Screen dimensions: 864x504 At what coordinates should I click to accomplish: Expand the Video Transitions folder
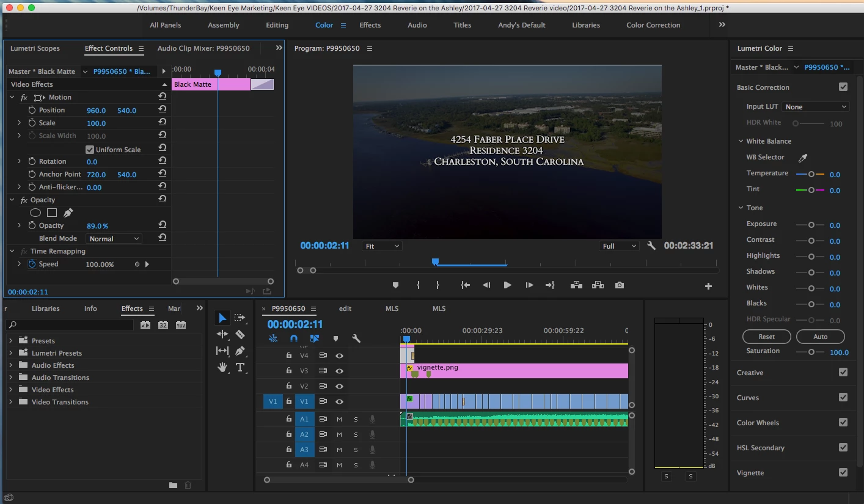click(11, 402)
